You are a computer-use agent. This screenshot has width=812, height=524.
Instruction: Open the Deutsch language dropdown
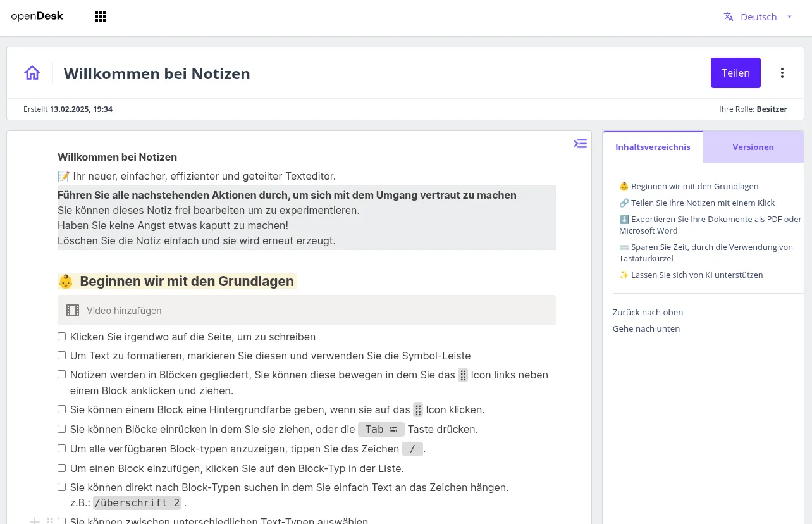(x=758, y=16)
